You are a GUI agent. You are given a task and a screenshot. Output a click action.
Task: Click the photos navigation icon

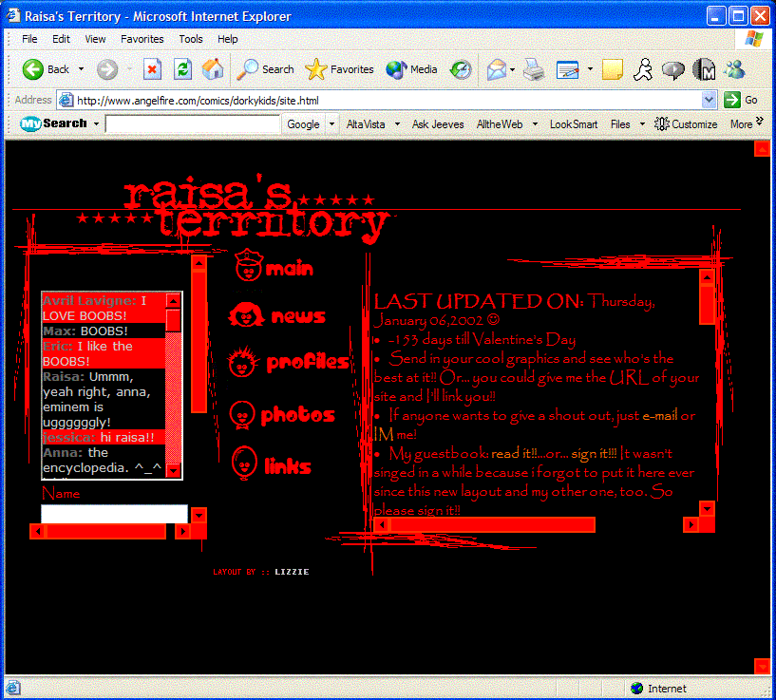[243, 414]
